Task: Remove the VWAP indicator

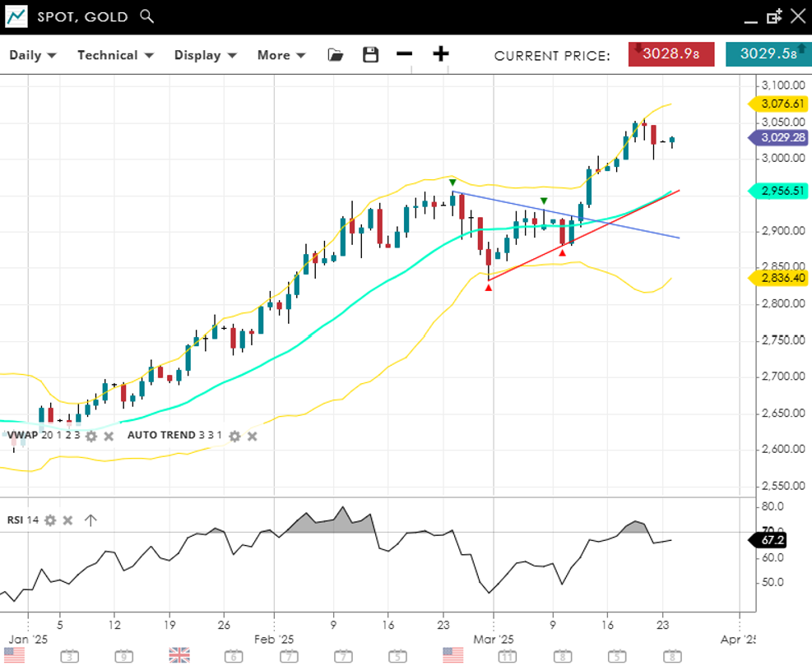Action: (x=109, y=436)
